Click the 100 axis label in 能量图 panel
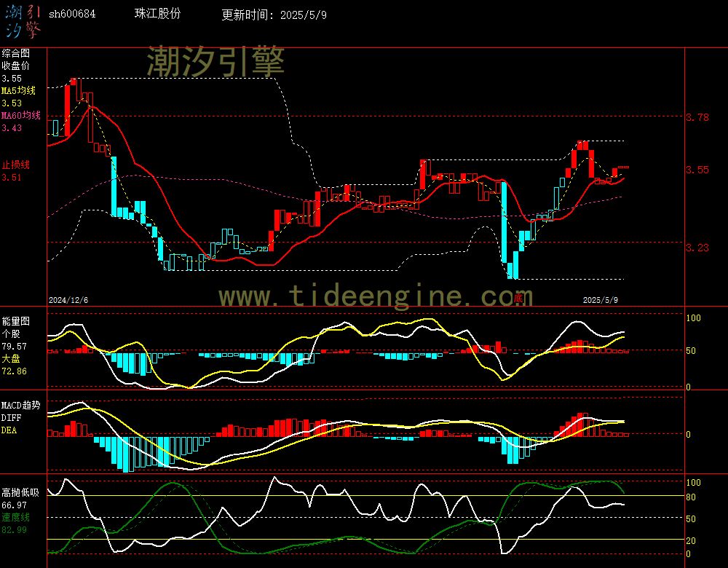Image resolution: width=728 pixels, height=568 pixels. click(x=693, y=318)
